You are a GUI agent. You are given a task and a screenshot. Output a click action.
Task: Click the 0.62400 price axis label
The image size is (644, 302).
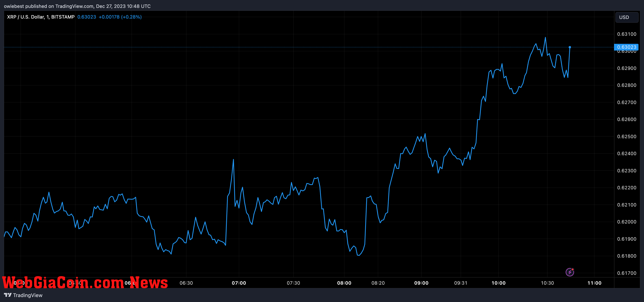[x=627, y=154]
